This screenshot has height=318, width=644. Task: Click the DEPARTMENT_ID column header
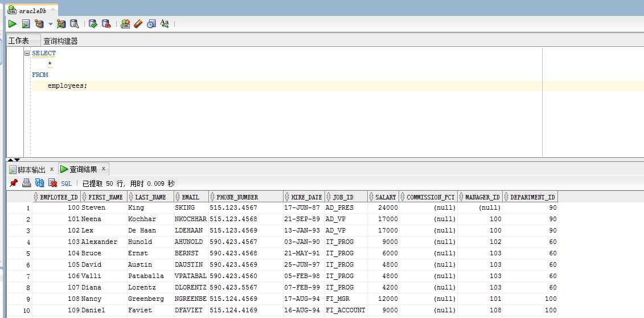[x=530, y=197]
